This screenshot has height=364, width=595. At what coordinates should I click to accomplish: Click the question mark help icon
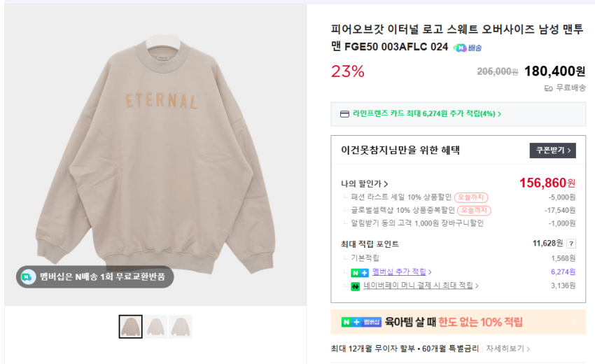(571, 244)
